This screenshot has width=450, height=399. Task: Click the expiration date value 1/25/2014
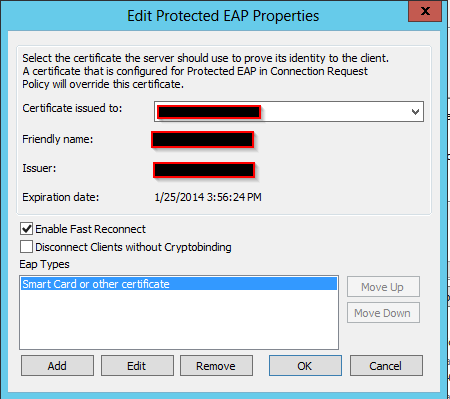[x=179, y=197]
